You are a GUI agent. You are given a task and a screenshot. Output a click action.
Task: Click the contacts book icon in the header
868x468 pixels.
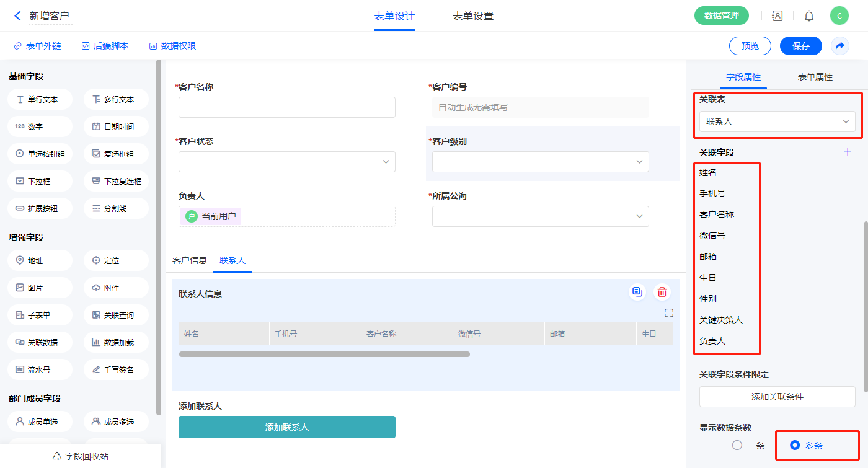777,16
